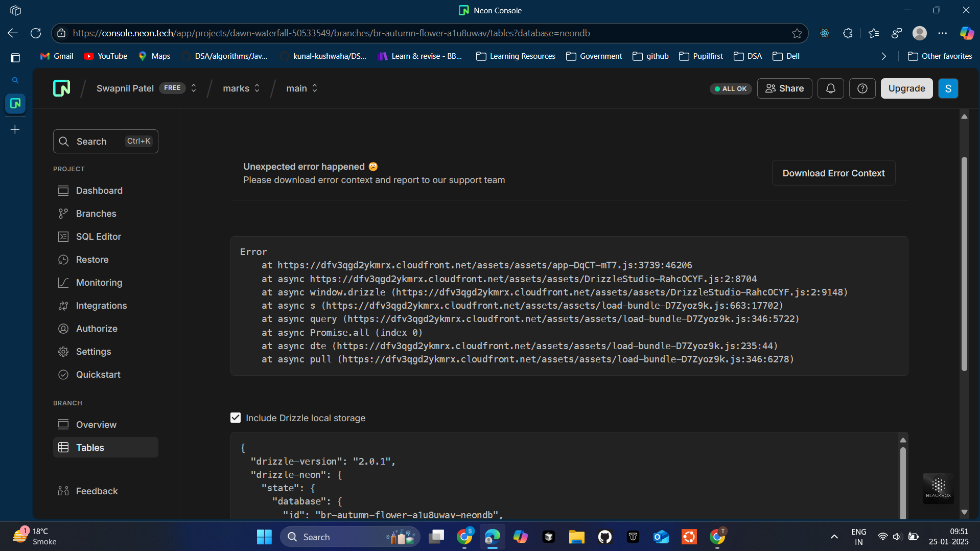Viewport: 980px width, 551px height.
Task: Click the browser address bar URL
Action: pyautogui.click(x=331, y=33)
